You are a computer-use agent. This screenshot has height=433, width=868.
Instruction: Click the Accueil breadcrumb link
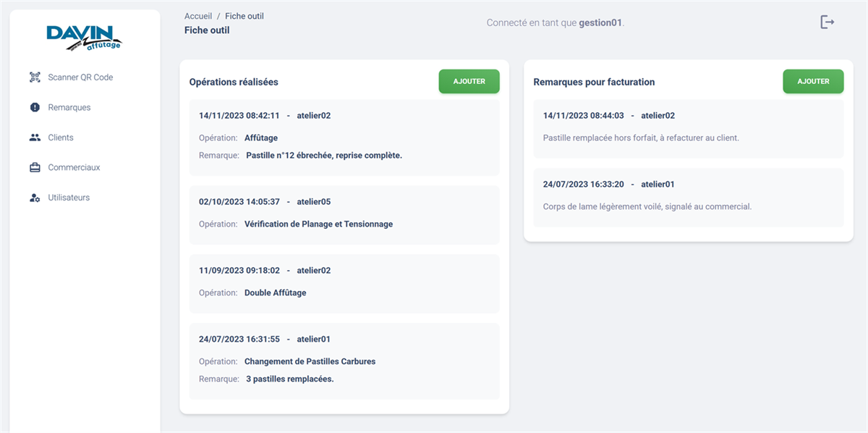198,16
